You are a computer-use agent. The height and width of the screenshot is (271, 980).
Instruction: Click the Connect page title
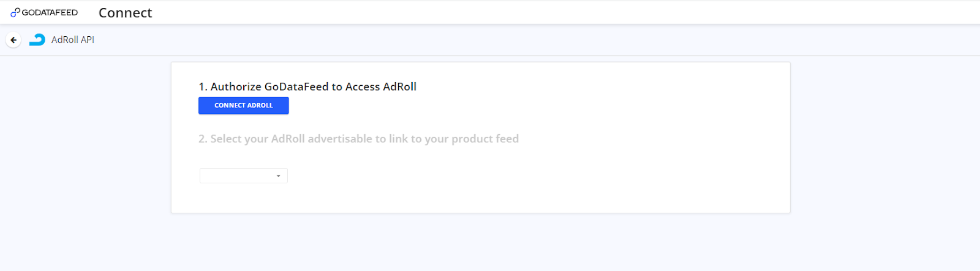pyautogui.click(x=125, y=13)
